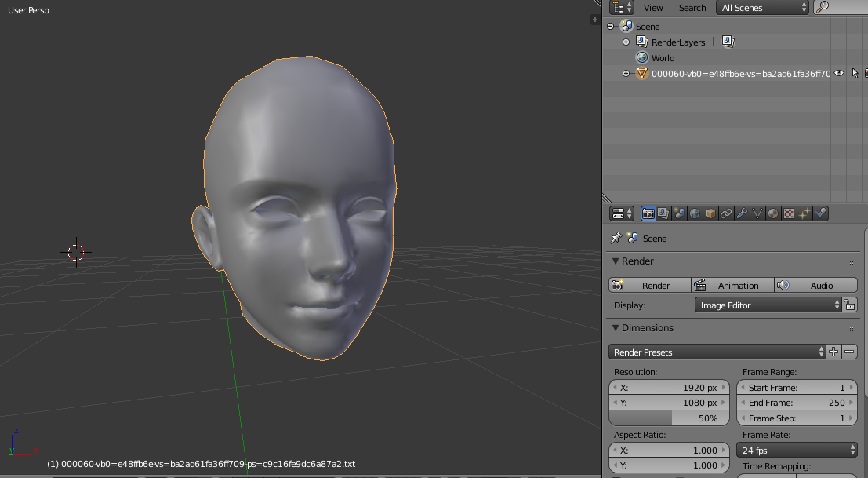Open the Modifiers properties tab (wrench icon)

(x=742, y=213)
